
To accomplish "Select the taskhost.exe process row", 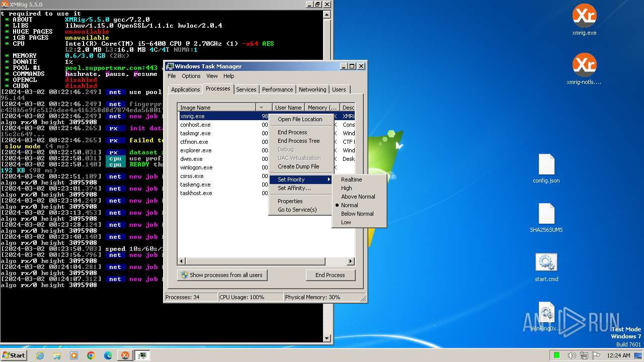I will click(x=223, y=193).
